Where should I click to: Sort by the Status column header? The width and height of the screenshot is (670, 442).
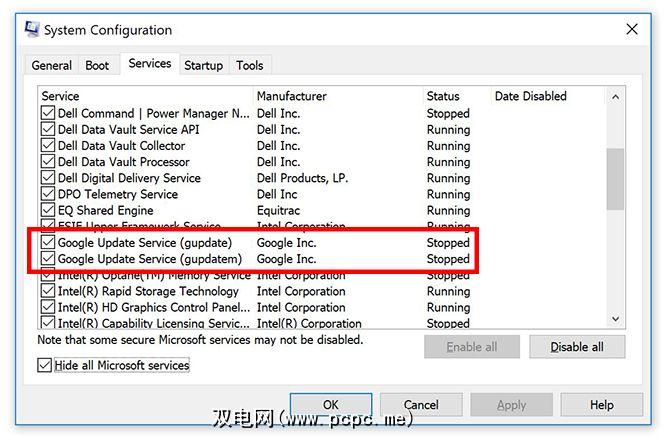[x=457, y=96]
